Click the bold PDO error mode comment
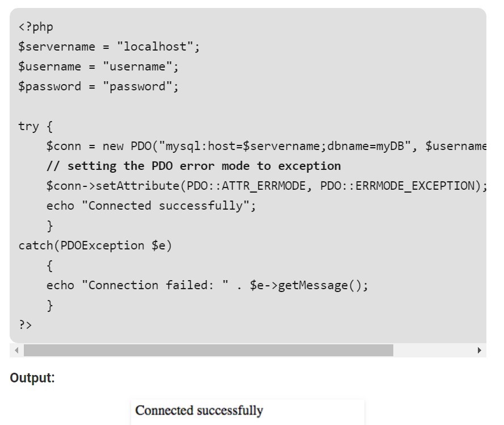 tap(194, 166)
